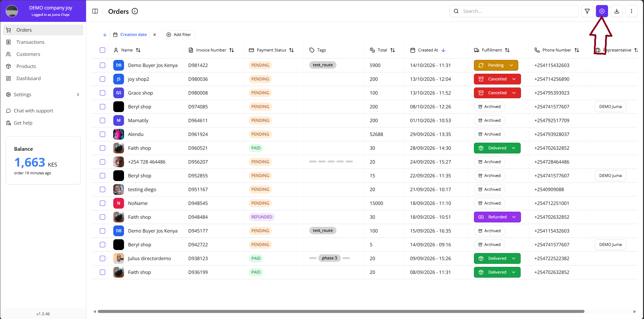Remove the Creation date filter
This screenshot has height=319, width=644.
[155, 35]
